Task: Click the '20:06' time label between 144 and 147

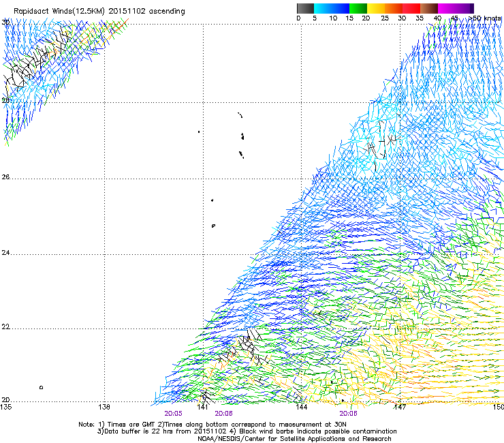Action: [348, 414]
